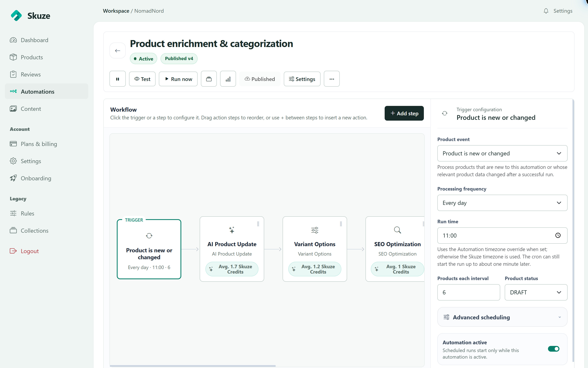Pause the automation with pause button
This screenshot has width=588, height=368.
[x=118, y=79]
